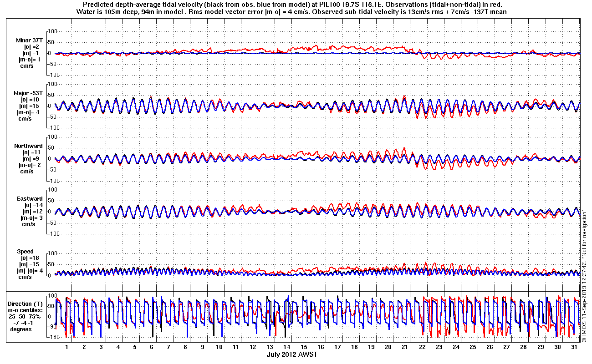This screenshot has height=364, width=592.
Task: Click the 'Speed' panel label
Action: [25, 252]
